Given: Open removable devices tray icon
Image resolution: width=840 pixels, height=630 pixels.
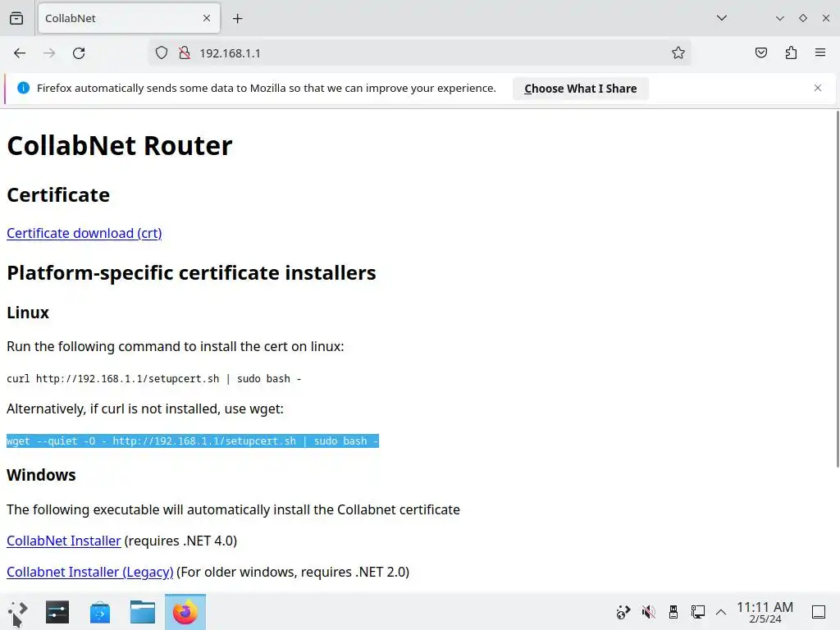Looking at the screenshot, I should pyautogui.click(x=673, y=612).
